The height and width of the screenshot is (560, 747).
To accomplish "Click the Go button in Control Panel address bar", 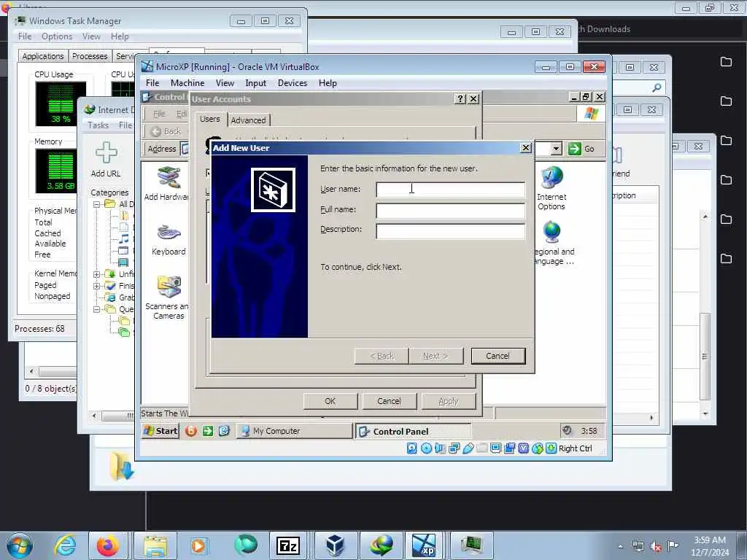I will tap(581, 149).
